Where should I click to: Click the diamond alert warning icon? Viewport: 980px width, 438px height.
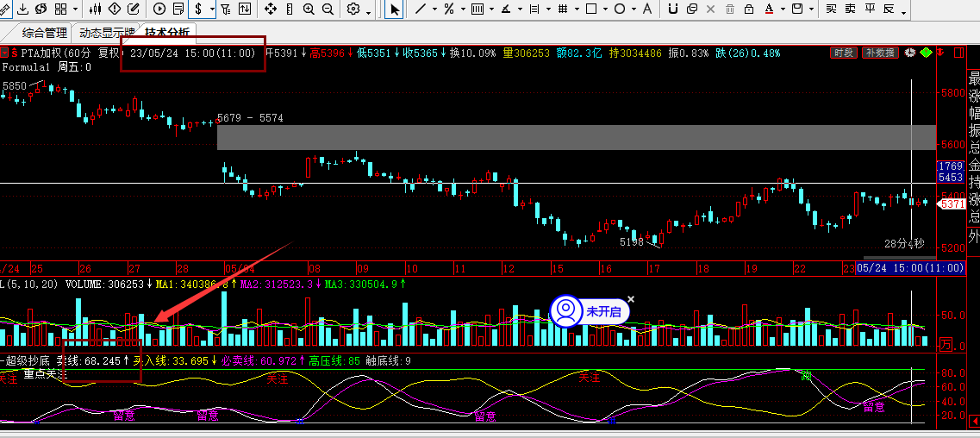coord(115,9)
